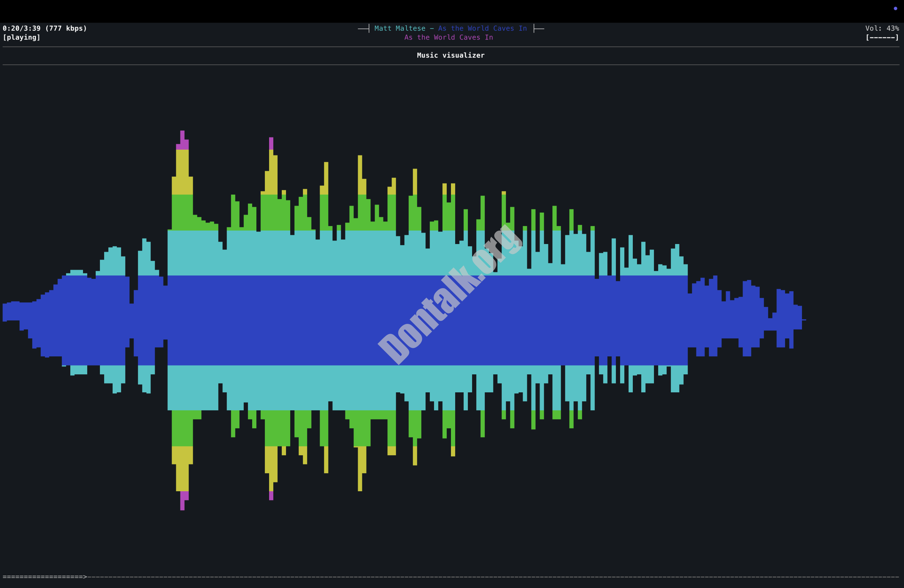Click the progress bar arrowhead marker
904x588 pixels.
[85, 577]
